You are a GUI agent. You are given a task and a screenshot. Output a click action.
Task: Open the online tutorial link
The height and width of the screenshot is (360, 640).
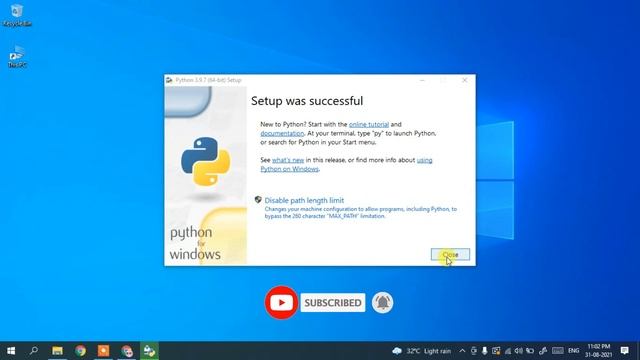tap(369, 124)
